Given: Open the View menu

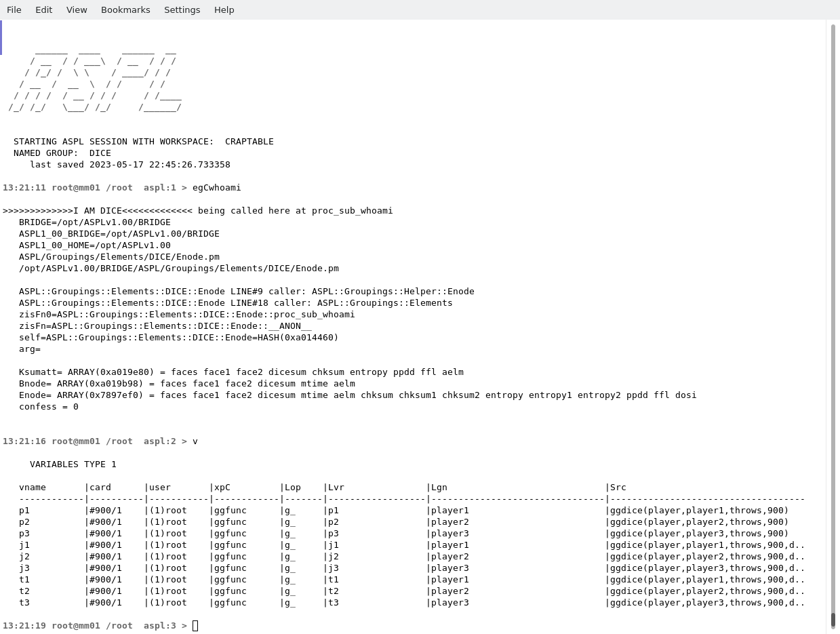Looking at the screenshot, I should 77,9.
